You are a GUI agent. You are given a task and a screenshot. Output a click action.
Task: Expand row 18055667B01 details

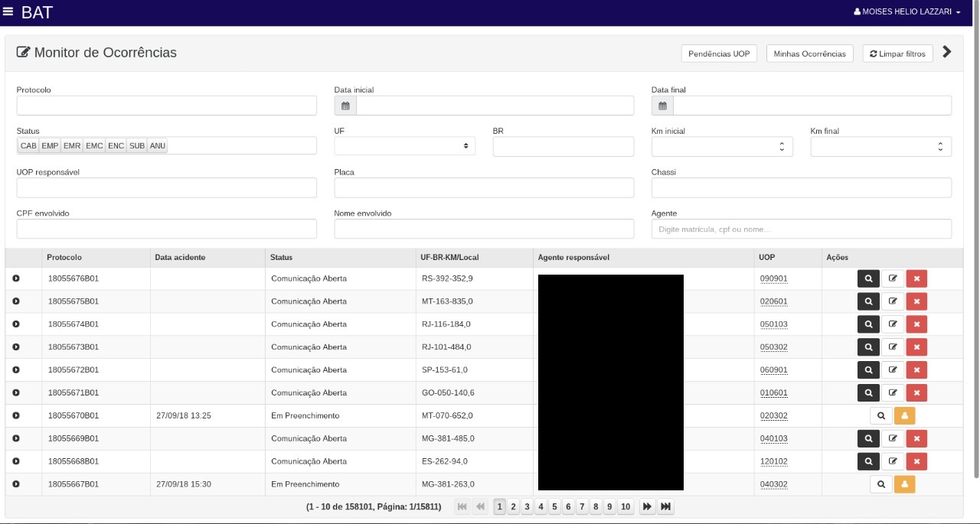16,484
